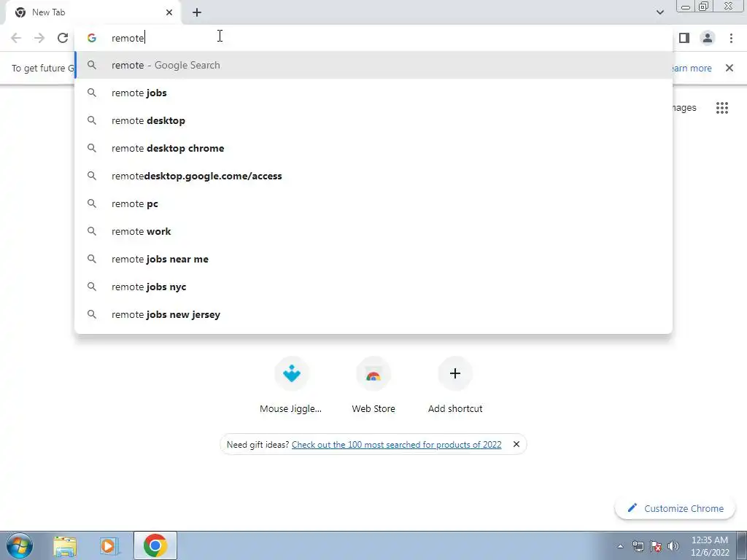Toggle the side panel icon
Screen dimensions: 747x560
click(684, 38)
